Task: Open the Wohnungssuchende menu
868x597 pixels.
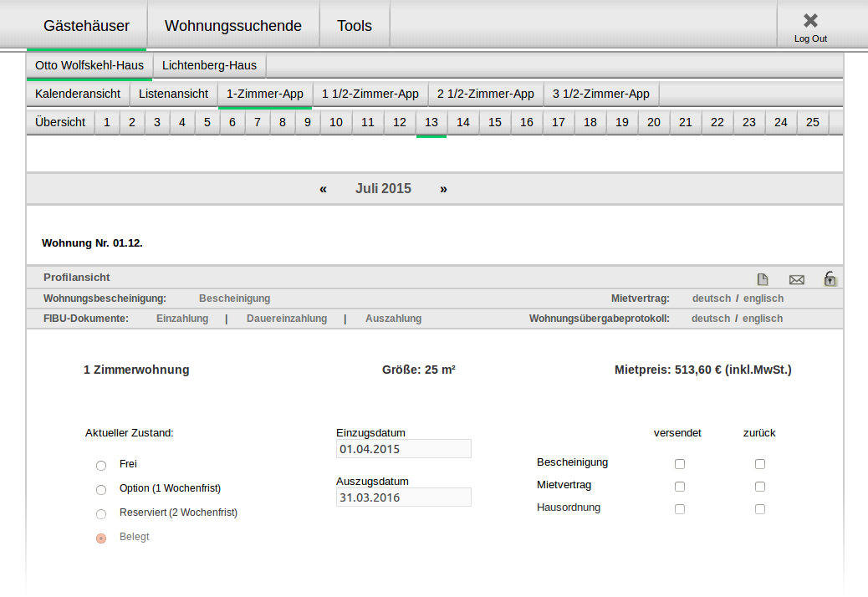Action: [x=232, y=26]
